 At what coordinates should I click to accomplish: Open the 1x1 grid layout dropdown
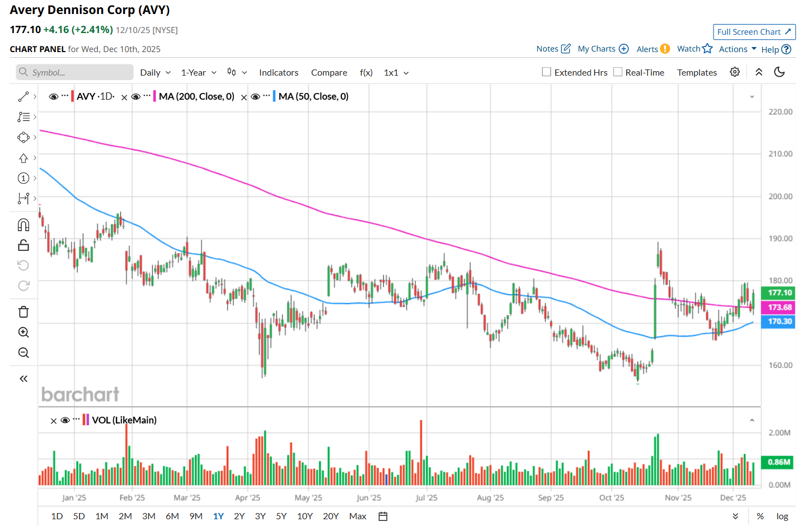pyautogui.click(x=396, y=72)
